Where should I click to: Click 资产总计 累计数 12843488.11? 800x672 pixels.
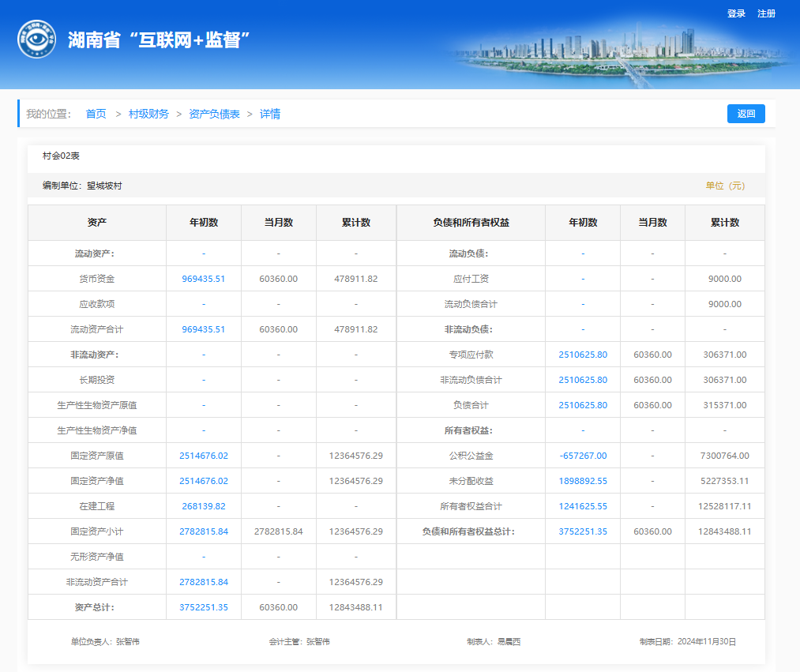356,607
